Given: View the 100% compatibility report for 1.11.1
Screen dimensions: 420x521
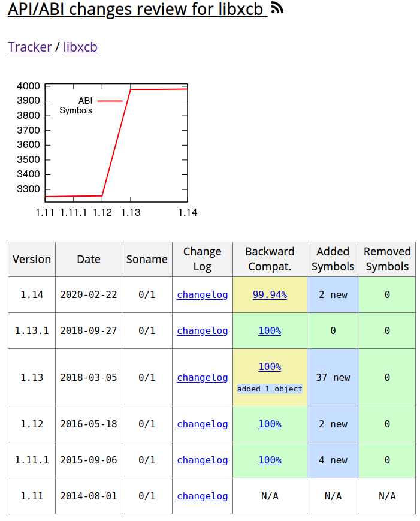Looking at the screenshot, I should tap(270, 460).
